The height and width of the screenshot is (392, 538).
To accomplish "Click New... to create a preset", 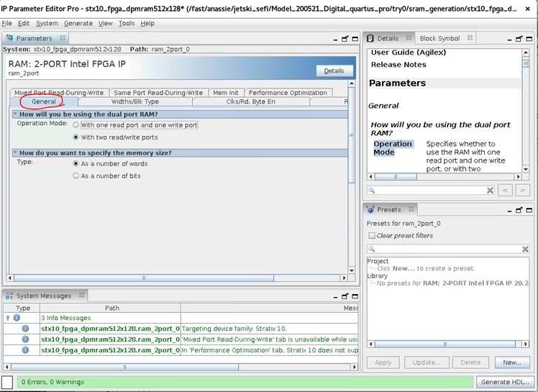I will [512, 363].
